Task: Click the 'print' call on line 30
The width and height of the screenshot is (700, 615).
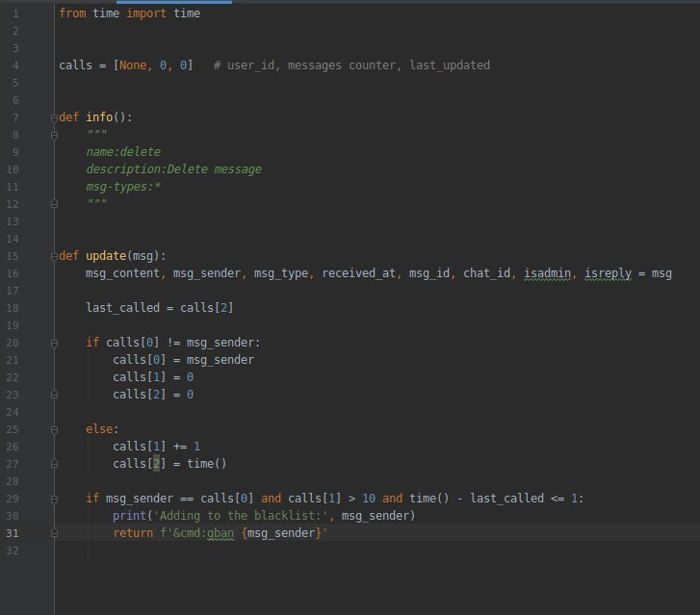Action: [x=129, y=516]
